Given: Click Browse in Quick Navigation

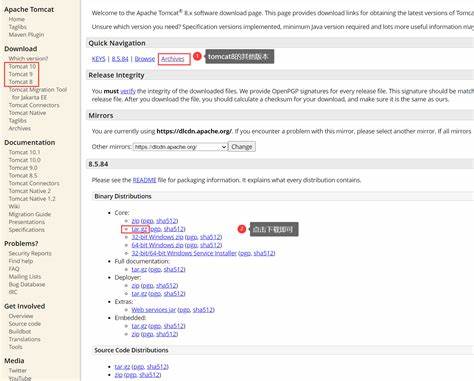Looking at the screenshot, I should 145,59.
